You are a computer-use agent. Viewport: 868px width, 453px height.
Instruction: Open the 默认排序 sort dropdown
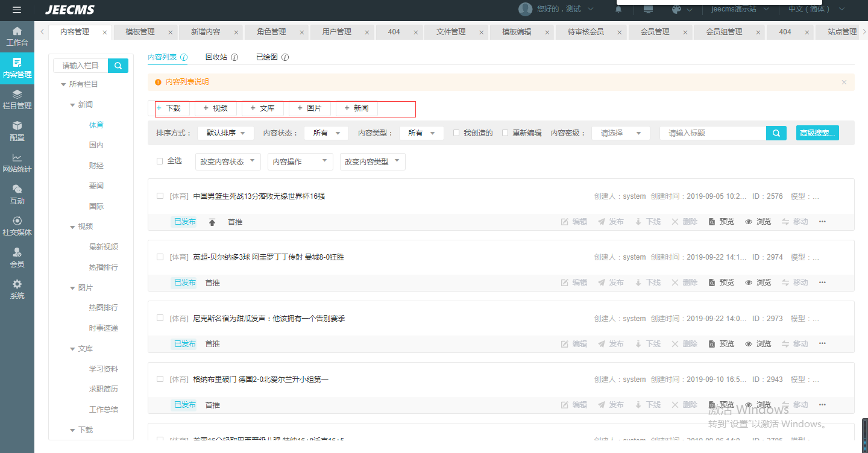pos(225,133)
